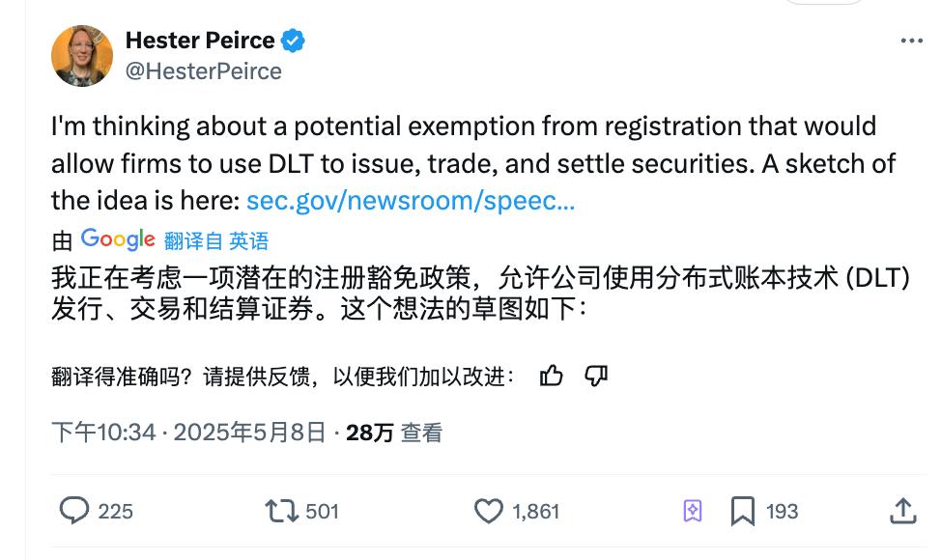The width and height of the screenshot is (941, 560).
Task: Like the tweet with the heart icon
Action: pos(490,510)
